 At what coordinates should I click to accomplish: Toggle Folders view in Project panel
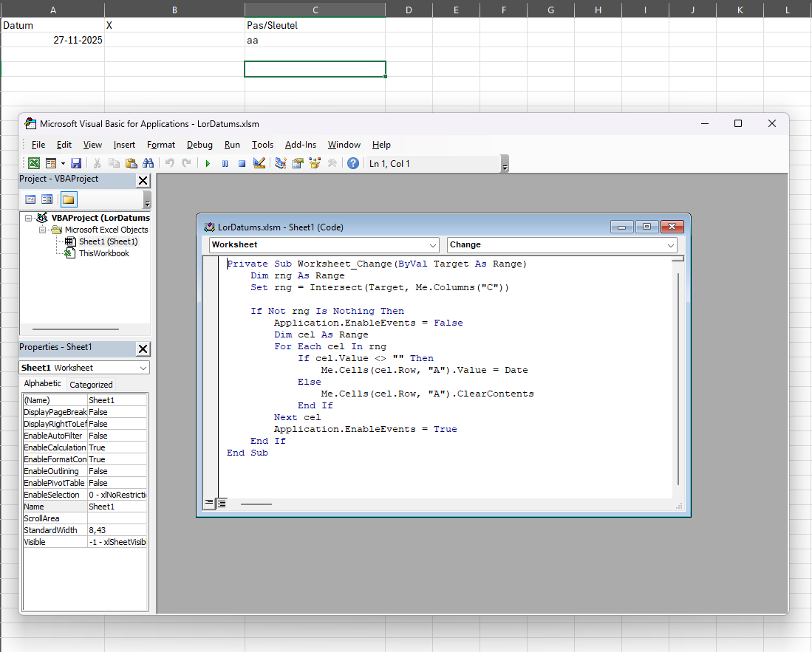tap(68, 199)
